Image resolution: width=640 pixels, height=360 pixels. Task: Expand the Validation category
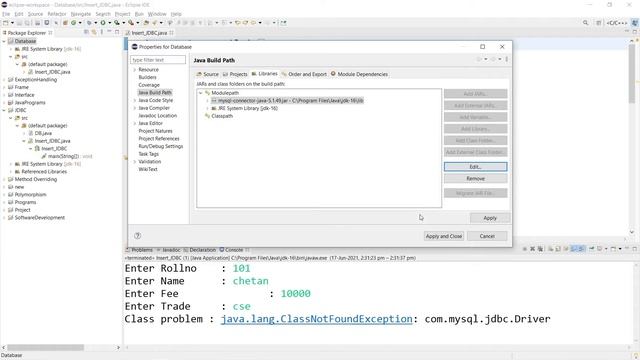click(135, 162)
